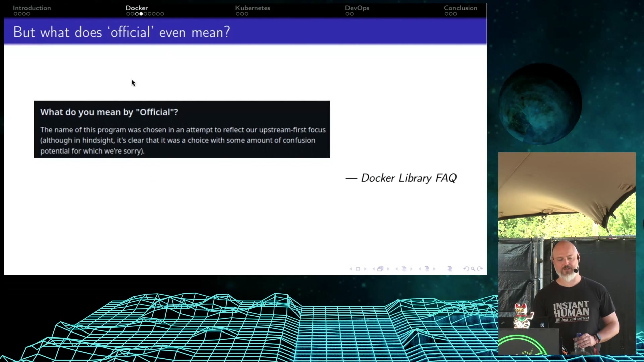Click heading 'What do you mean by "Official"?'

[x=109, y=112]
